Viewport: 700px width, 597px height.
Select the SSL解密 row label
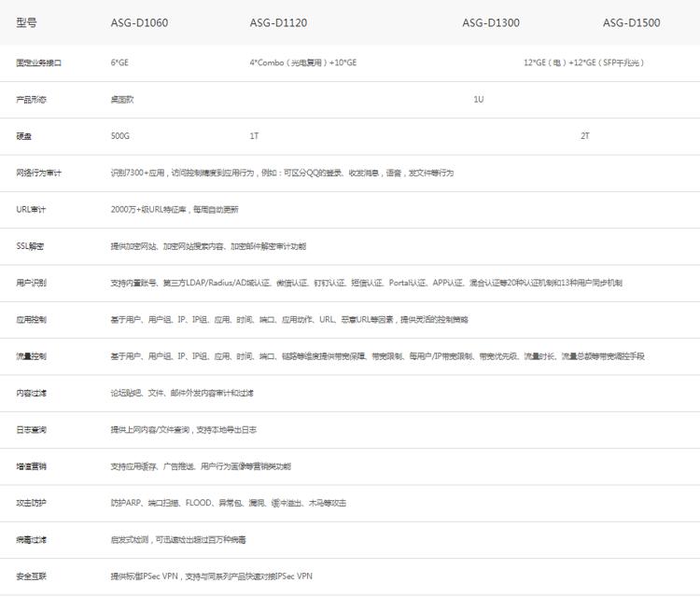click(x=30, y=246)
